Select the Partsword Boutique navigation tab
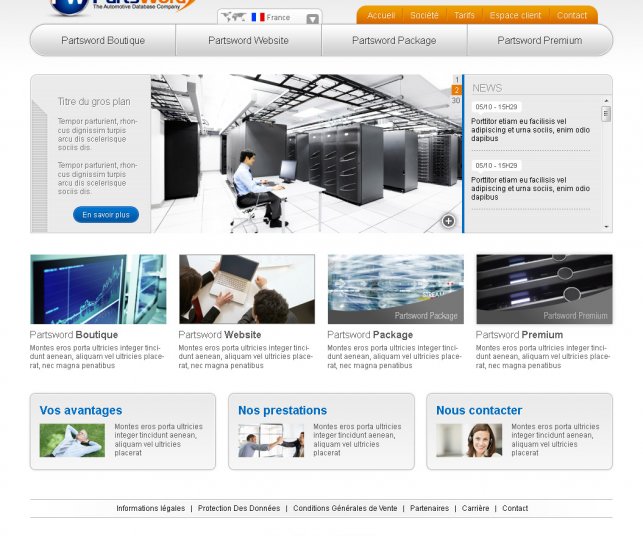 [x=103, y=40]
